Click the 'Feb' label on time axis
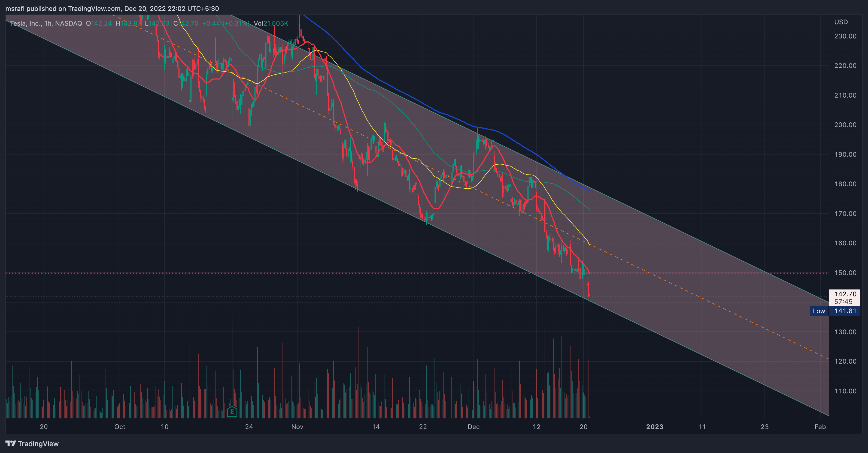868x453 pixels. (x=820, y=427)
